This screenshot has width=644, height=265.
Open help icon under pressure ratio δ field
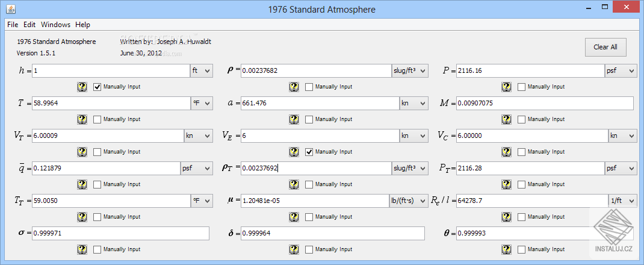pyautogui.click(x=294, y=249)
